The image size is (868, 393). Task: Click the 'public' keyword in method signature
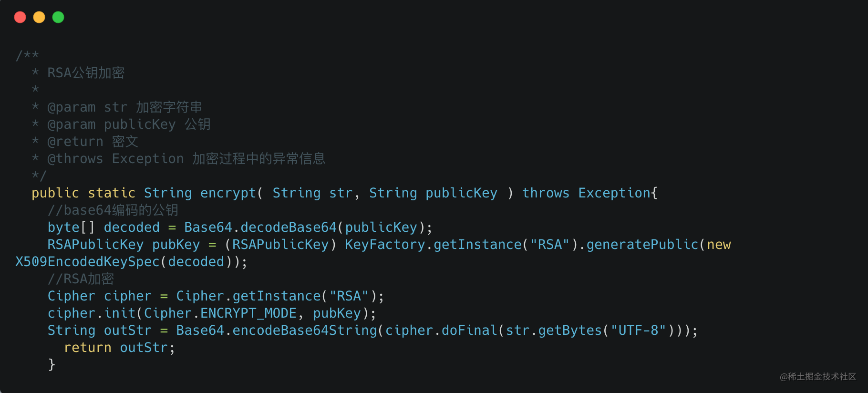[55, 193]
